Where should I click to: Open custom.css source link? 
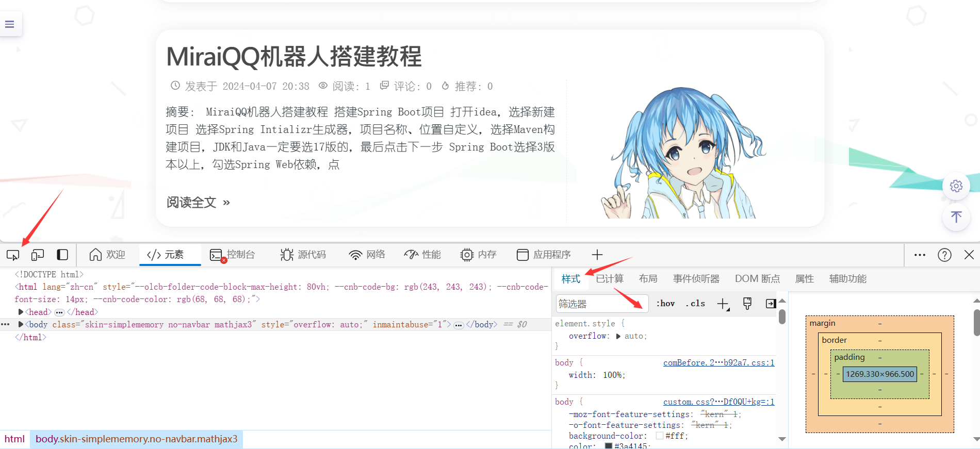coord(718,402)
